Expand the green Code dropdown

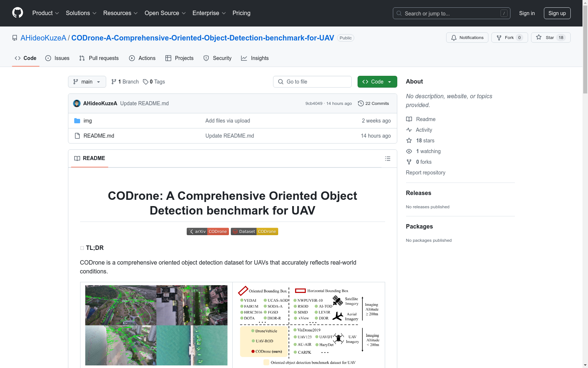coord(377,82)
